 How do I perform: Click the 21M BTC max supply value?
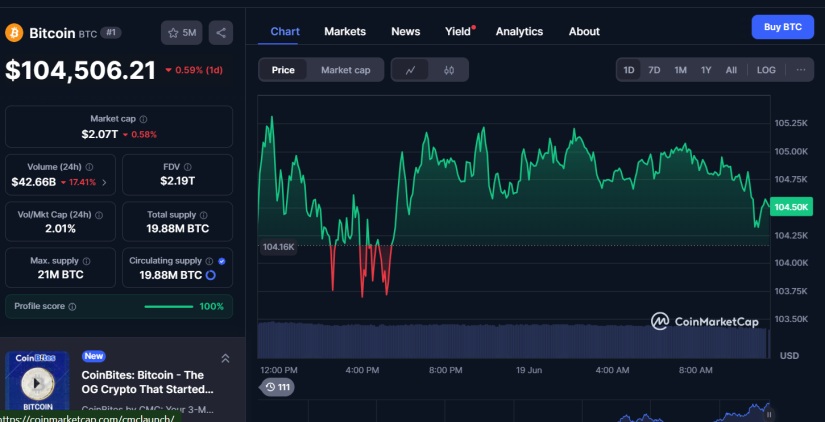tap(61, 275)
